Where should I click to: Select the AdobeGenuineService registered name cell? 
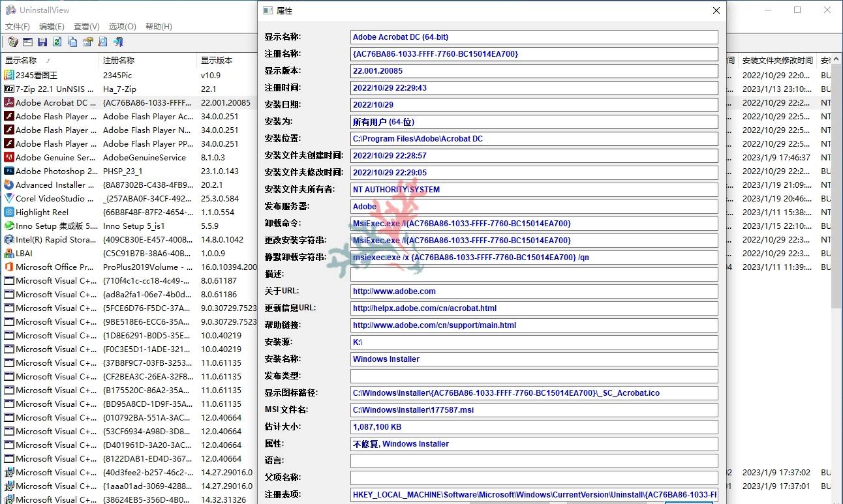[x=144, y=157]
